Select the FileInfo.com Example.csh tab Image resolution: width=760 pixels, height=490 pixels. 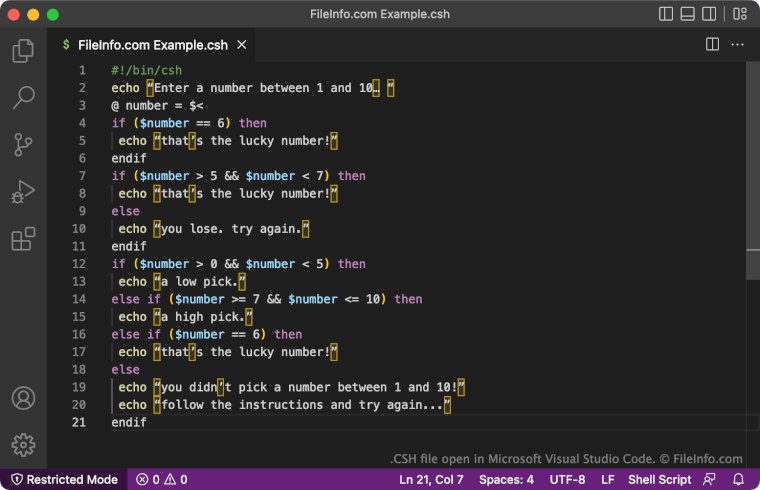(x=152, y=45)
